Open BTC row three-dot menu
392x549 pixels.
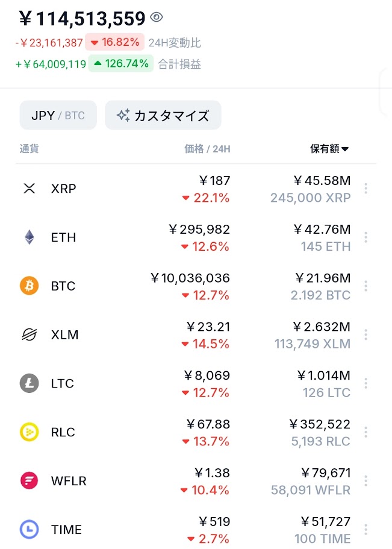pos(366,286)
